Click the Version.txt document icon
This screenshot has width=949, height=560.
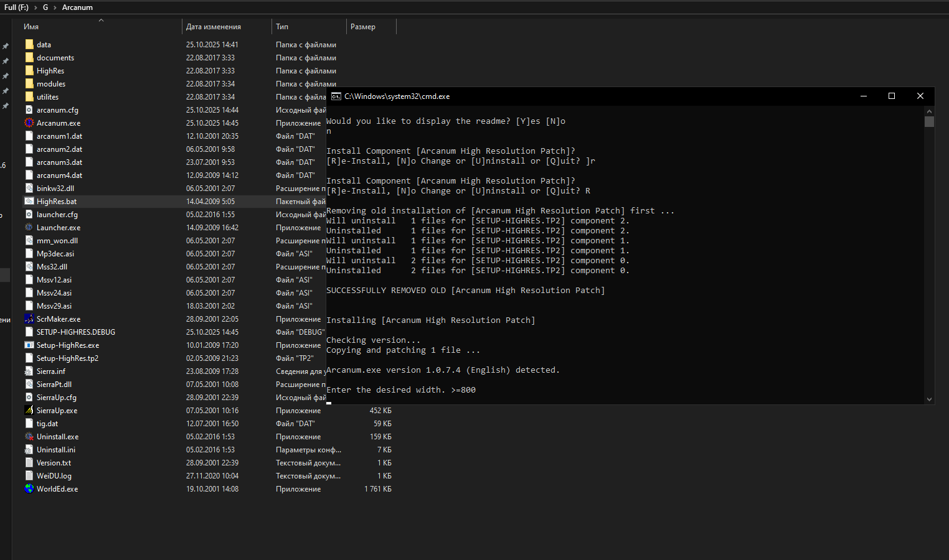[29, 463]
